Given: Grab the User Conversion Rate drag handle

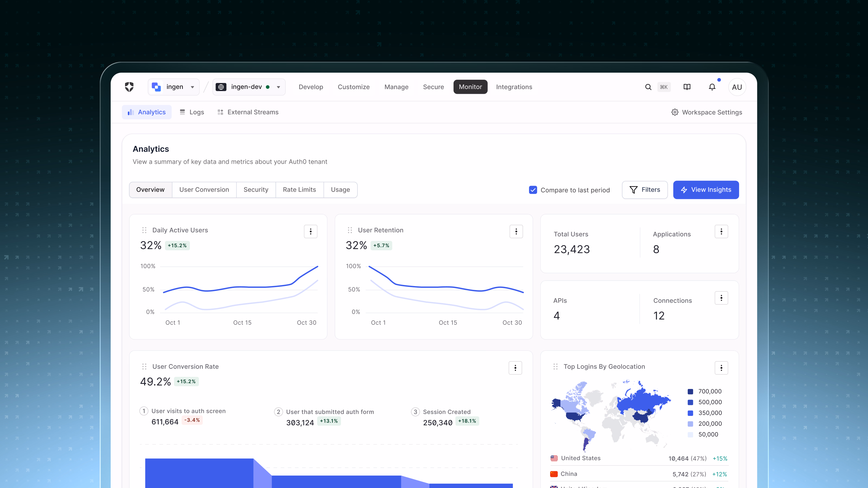Looking at the screenshot, I should [x=144, y=367].
